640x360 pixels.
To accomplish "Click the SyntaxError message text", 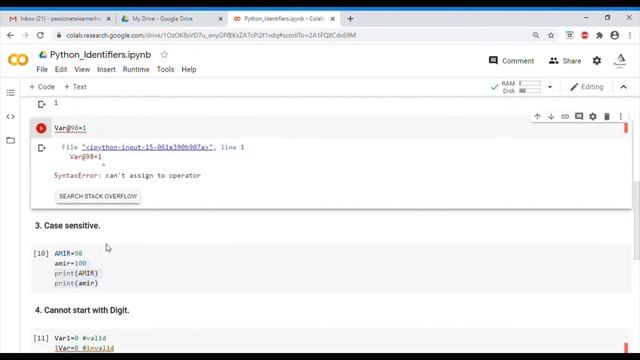I will [x=127, y=176].
